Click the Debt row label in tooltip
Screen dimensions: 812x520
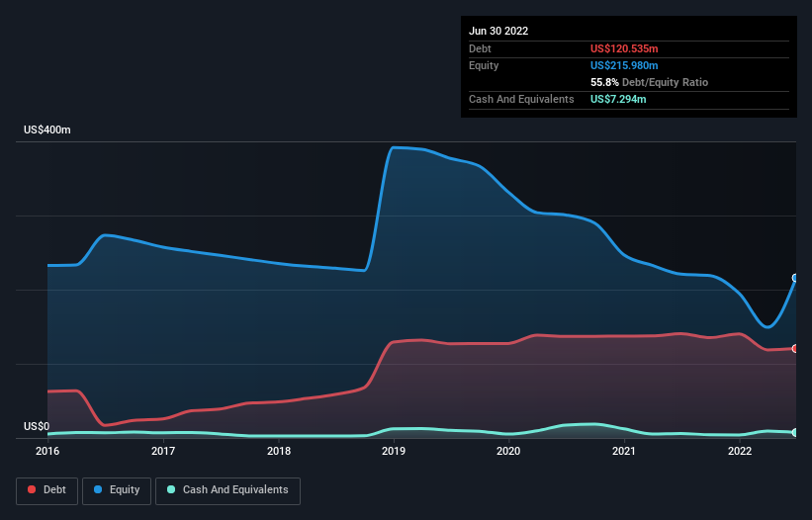click(x=480, y=48)
